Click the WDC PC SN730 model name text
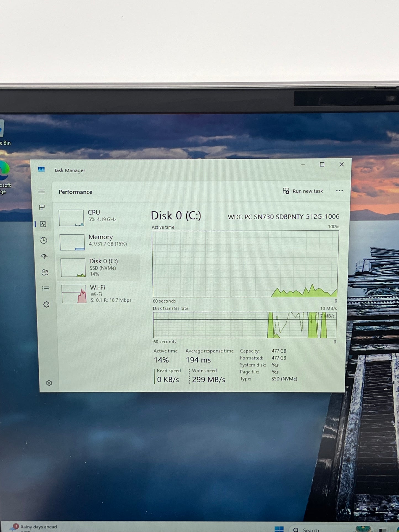The width and height of the screenshot is (399, 532). pos(284,217)
